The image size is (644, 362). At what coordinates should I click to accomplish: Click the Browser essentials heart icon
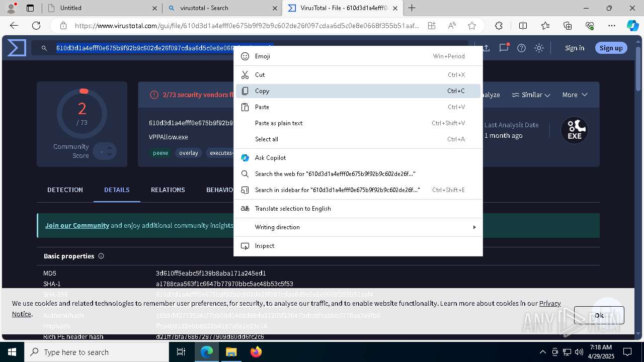[x=590, y=26]
